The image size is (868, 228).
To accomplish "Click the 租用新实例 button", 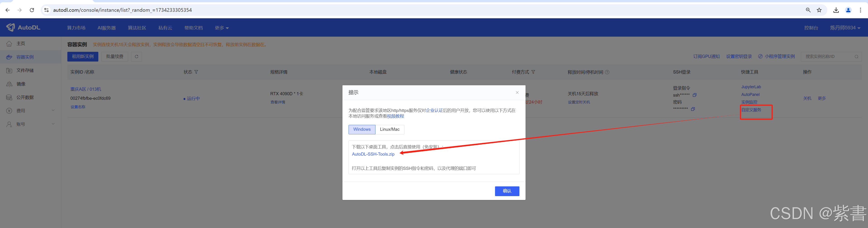I will [x=83, y=57].
